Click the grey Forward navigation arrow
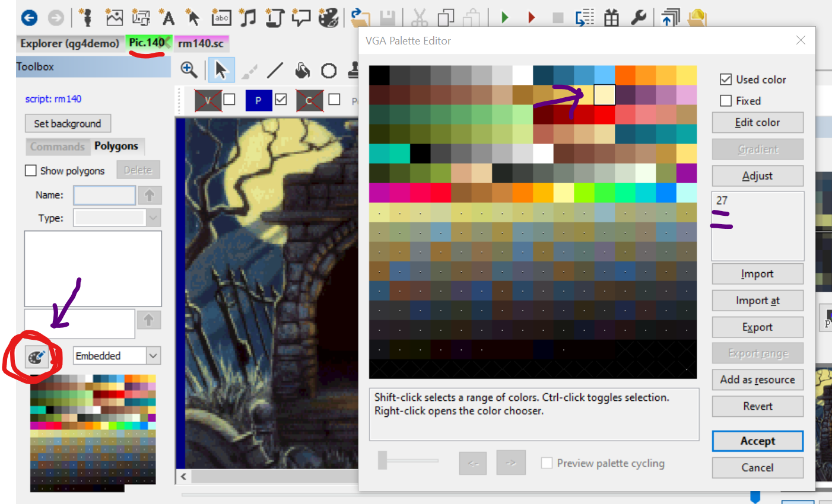 [x=56, y=18]
